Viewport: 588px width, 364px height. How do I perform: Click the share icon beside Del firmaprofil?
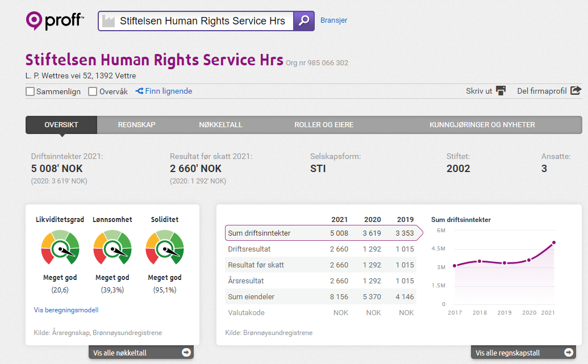coord(576,91)
